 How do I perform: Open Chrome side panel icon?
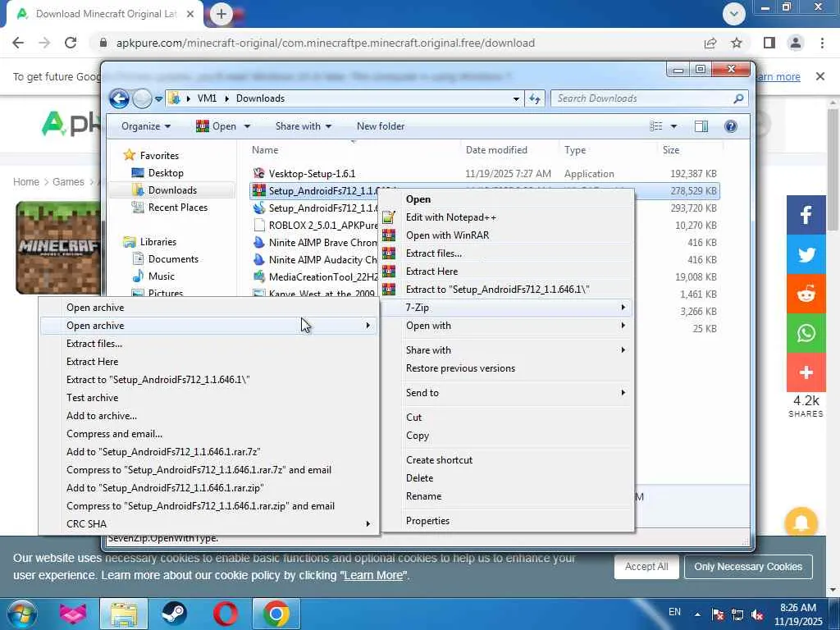click(x=769, y=43)
